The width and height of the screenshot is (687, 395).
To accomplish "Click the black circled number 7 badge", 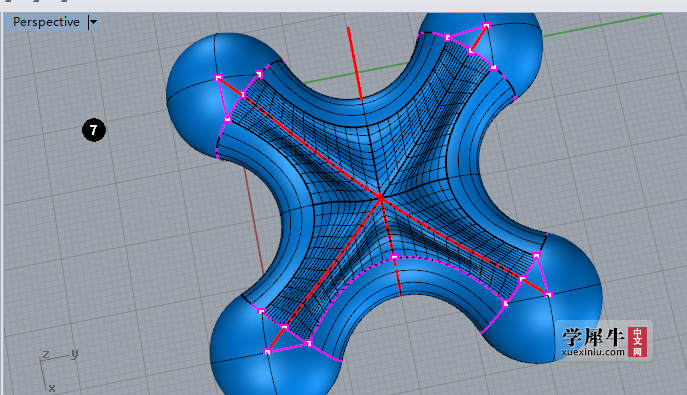I will coord(94,130).
